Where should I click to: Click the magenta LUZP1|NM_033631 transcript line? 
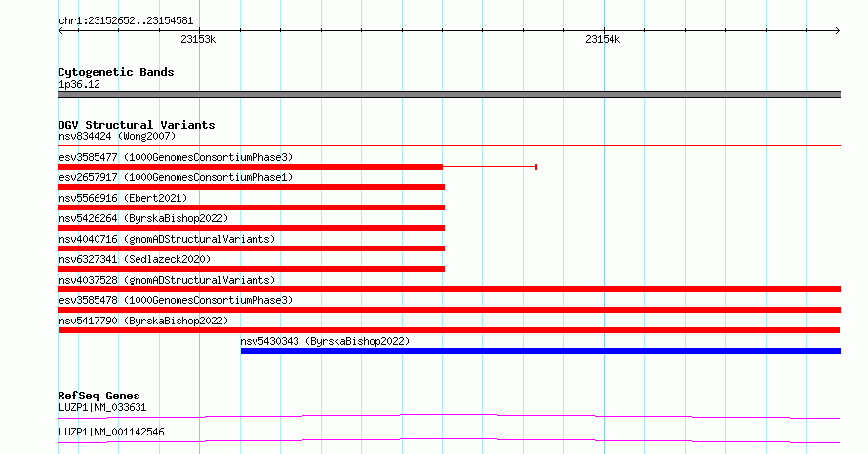click(x=449, y=416)
